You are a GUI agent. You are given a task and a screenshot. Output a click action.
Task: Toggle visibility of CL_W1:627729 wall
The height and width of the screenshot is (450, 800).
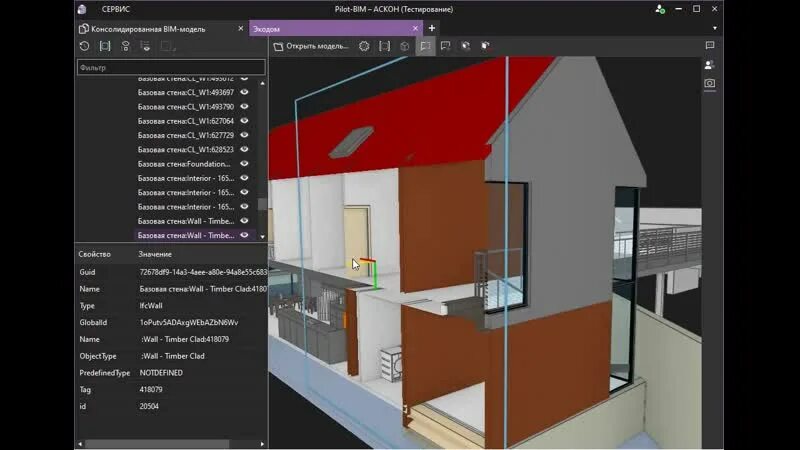[244, 135]
